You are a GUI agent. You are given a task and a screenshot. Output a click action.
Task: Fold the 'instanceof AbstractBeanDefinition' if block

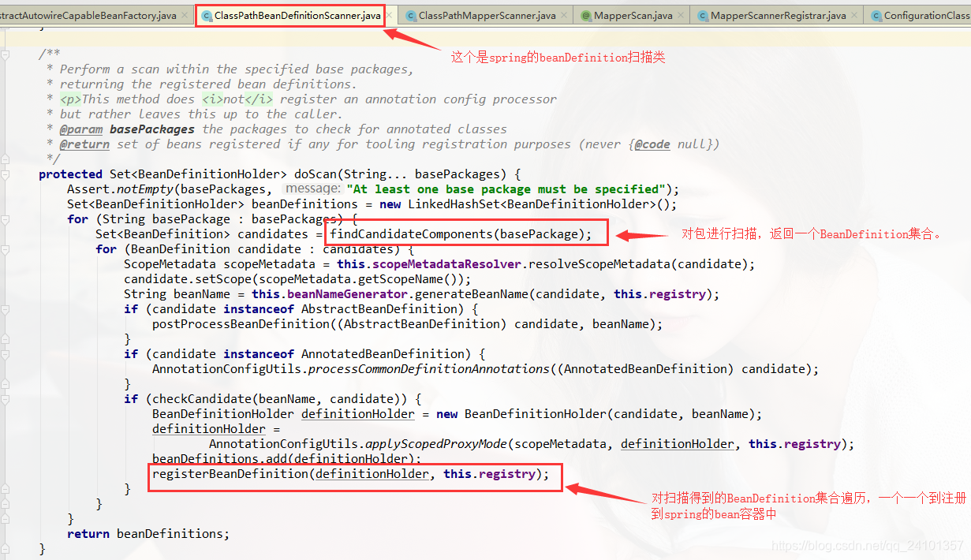click(x=6, y=309)
